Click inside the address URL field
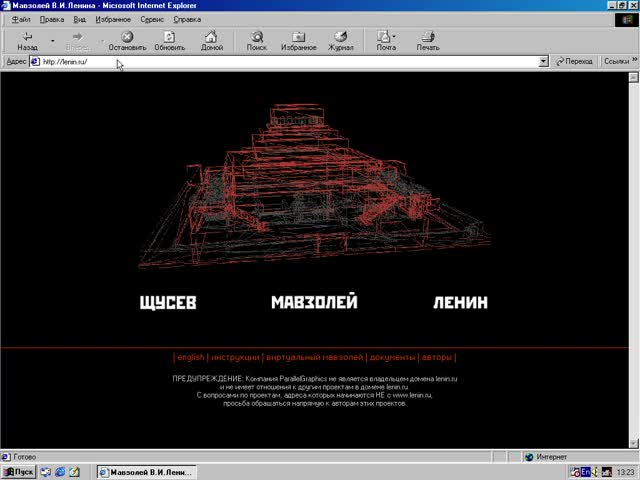This screenshot has height=480, width=640. 290,61
